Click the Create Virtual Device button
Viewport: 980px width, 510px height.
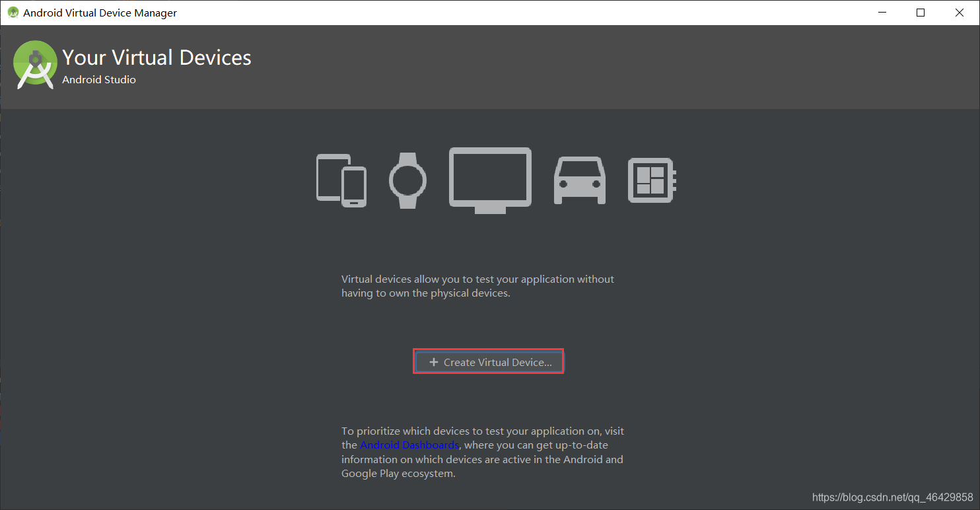click(x=489, y=362)
